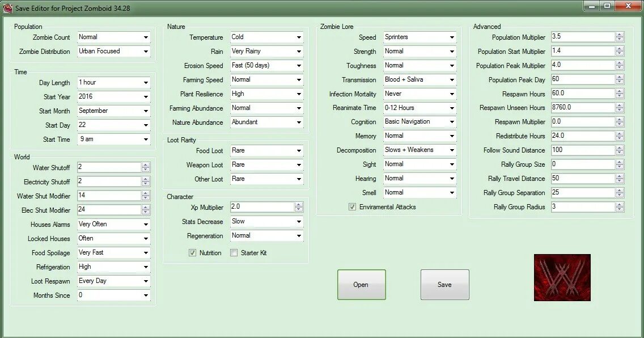Image resolution: width=644 pixels, height=338 pixels.
Task: Open the Locked Houses dropdown
Action: [114, 239]
